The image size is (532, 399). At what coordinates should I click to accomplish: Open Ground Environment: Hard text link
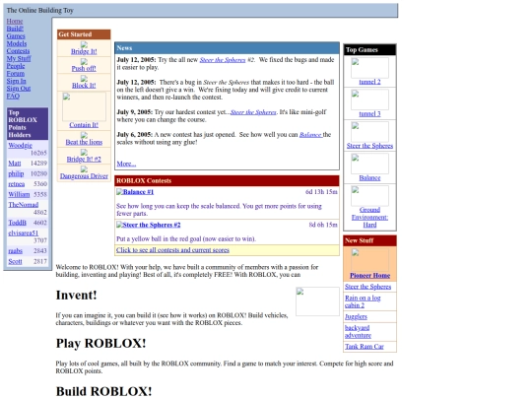point(369,217)
